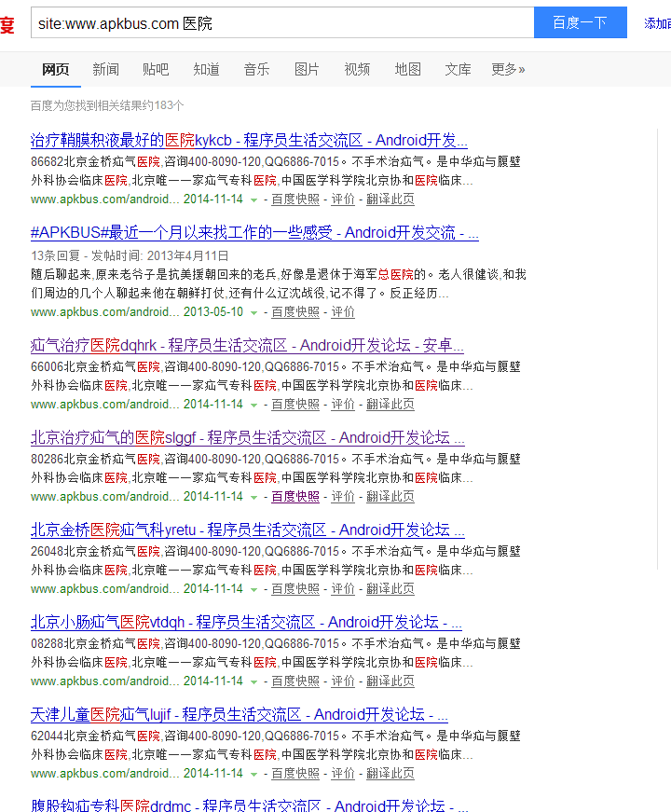Screen dimensions: 671x812
Task: Click 评价 on the slggf result
Action: point(343,497)
